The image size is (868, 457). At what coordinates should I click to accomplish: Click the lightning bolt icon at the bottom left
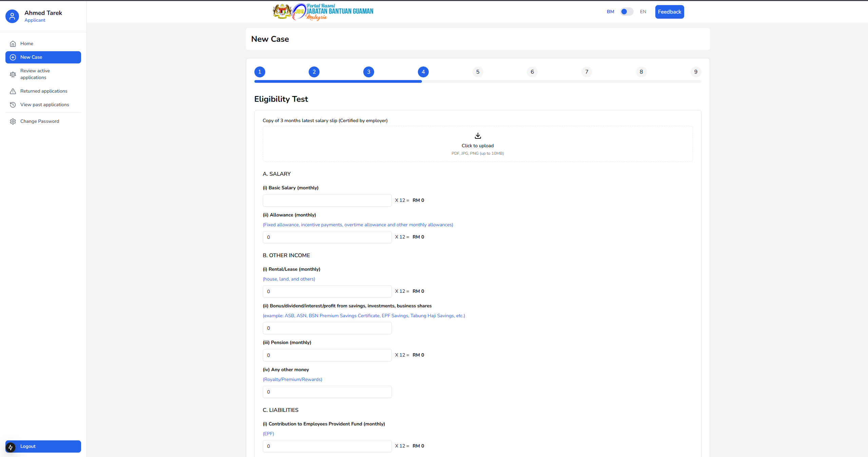coord(11,448)
